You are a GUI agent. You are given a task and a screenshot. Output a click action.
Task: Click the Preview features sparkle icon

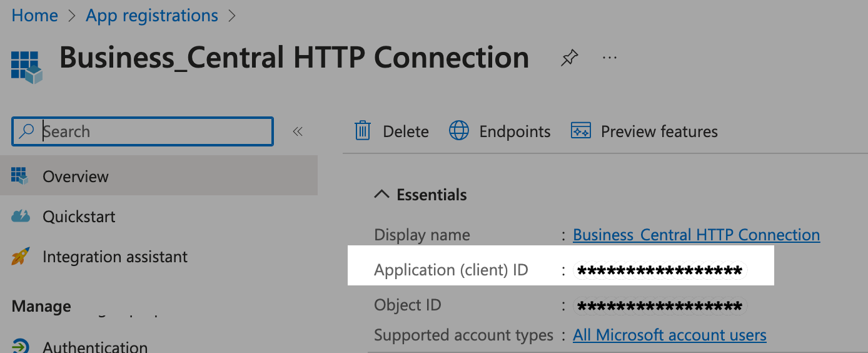pos(581,131)
